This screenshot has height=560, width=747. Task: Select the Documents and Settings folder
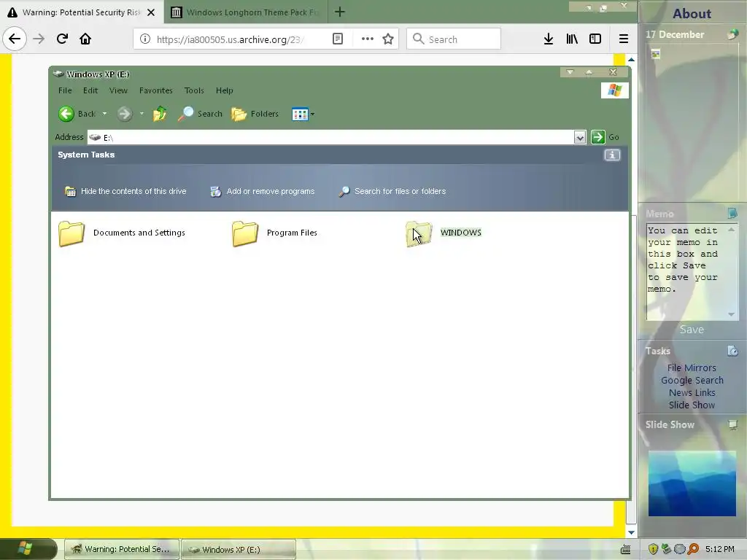click(x=122, y=233)
